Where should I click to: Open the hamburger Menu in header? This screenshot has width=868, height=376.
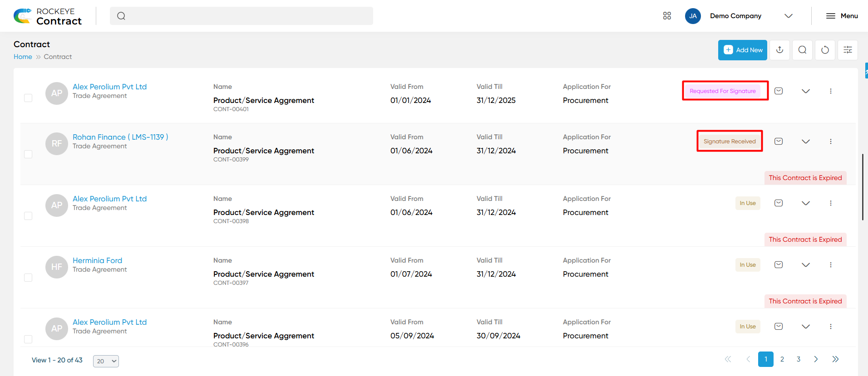tap(842, 16)
